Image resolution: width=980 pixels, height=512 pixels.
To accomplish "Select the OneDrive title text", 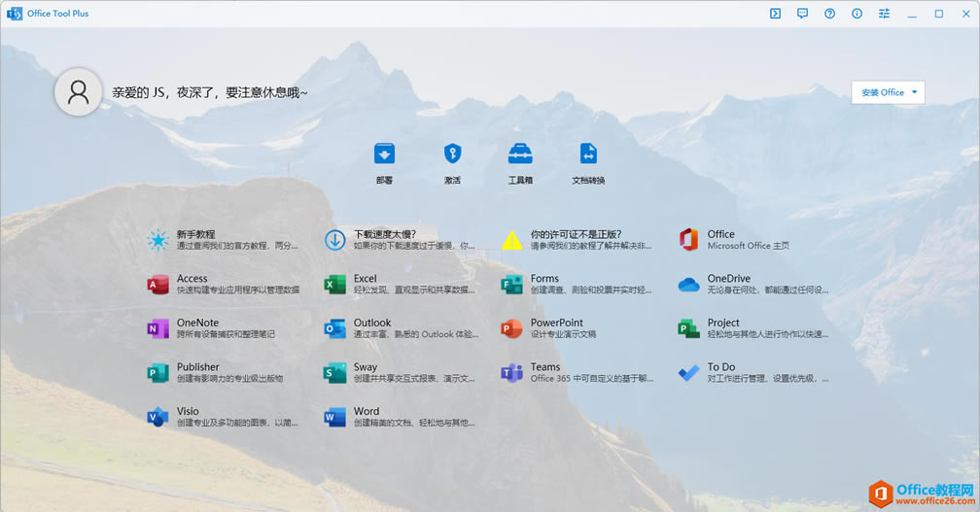I will (729, 279).
